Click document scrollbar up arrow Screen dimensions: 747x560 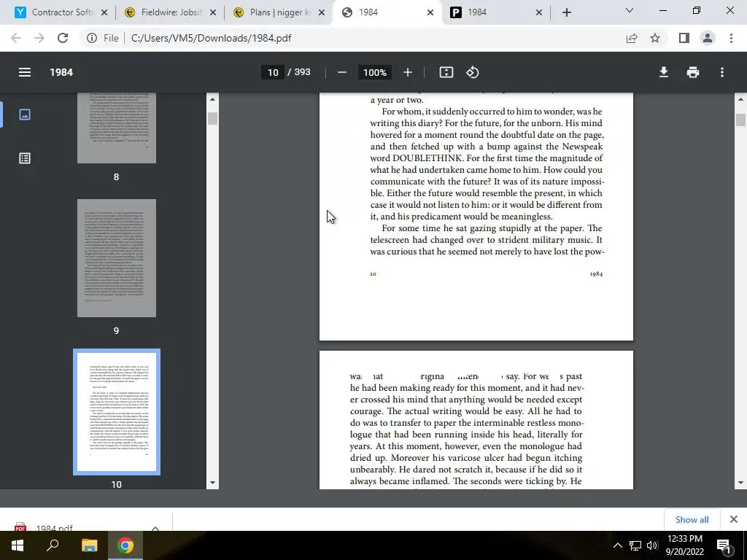(740, 99)
